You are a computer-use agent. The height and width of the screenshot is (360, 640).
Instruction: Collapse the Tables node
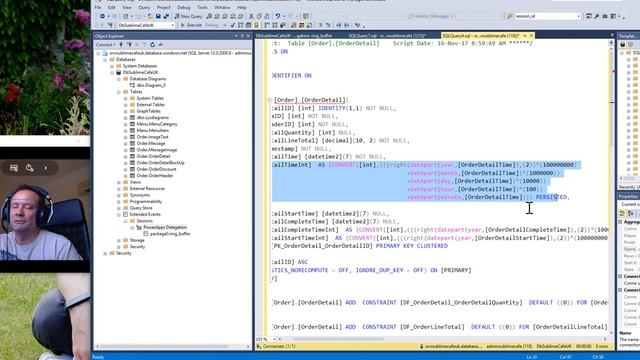119,92
